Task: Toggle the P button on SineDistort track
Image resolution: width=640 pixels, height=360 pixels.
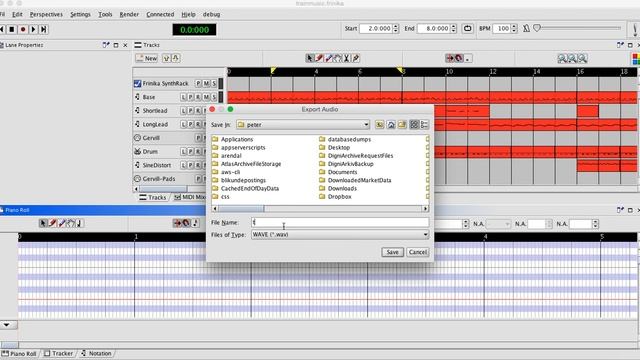Action: tap(191, 165)
